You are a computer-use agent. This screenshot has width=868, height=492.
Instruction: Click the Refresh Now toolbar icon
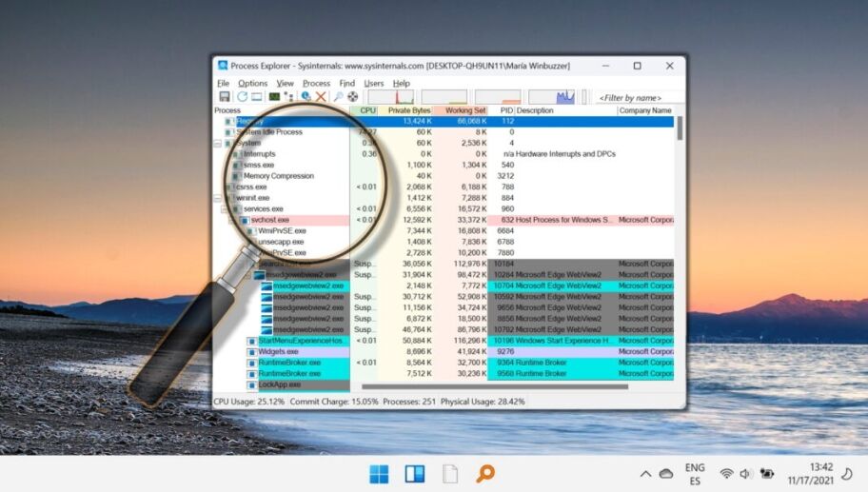pyautogui.click(x=242, y=97)
